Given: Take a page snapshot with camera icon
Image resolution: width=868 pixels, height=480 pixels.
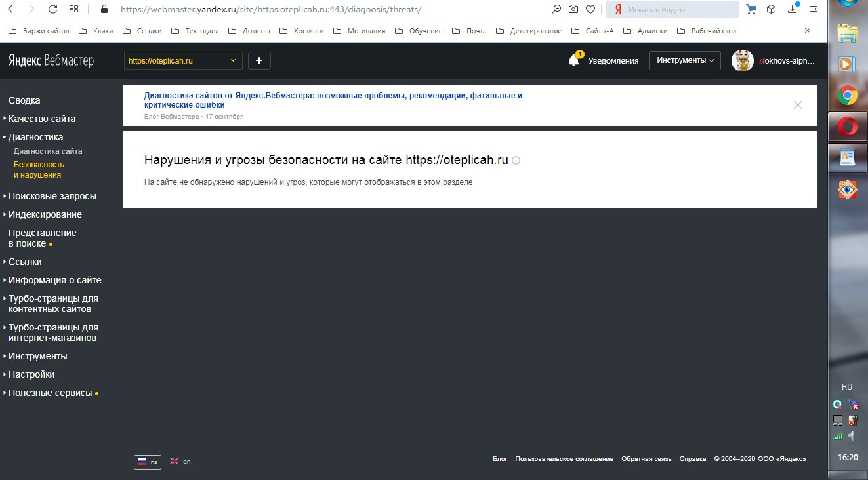Looking at the screenshot, I should coord(573,9).
